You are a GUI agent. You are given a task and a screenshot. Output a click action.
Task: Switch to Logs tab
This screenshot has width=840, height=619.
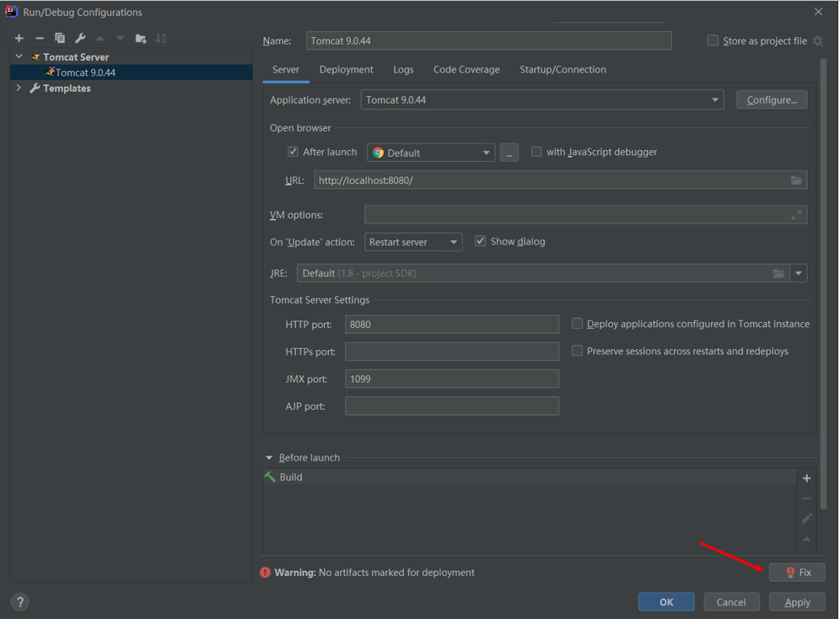(403, 70)
